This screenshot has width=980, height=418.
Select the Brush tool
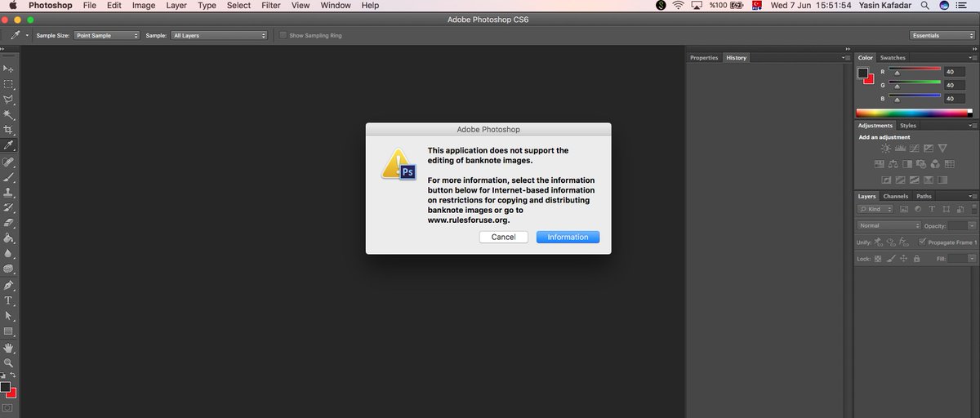[8, 177]
